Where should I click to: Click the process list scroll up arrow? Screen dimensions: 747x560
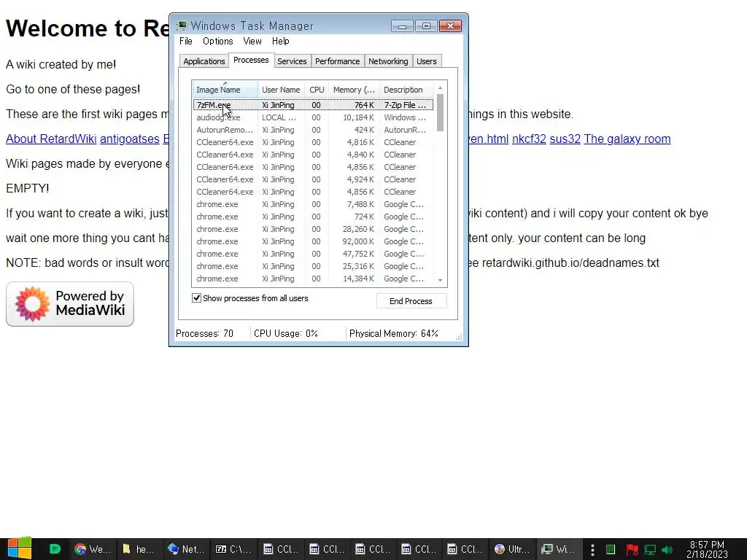pyautogui.click(x=440, y=87)
